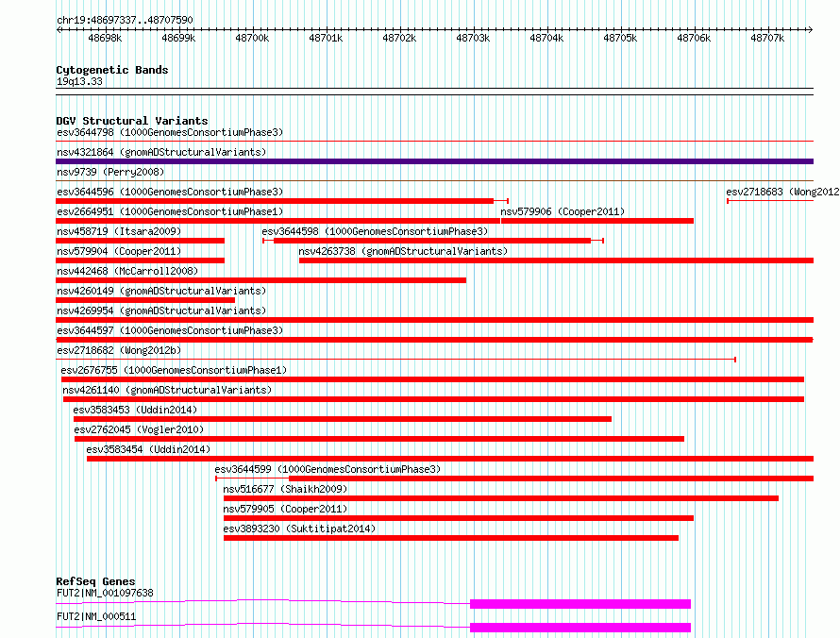
Task: Open esv3583454 (Uddin2014) variant label
Action: pyautogui.click(x=148, y=449)
